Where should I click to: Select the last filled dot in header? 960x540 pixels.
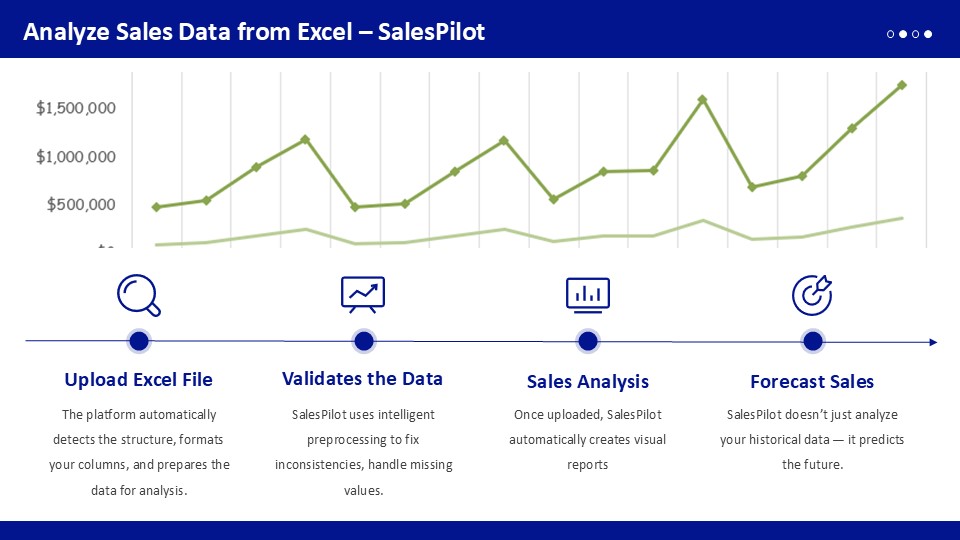coord(928,34)
